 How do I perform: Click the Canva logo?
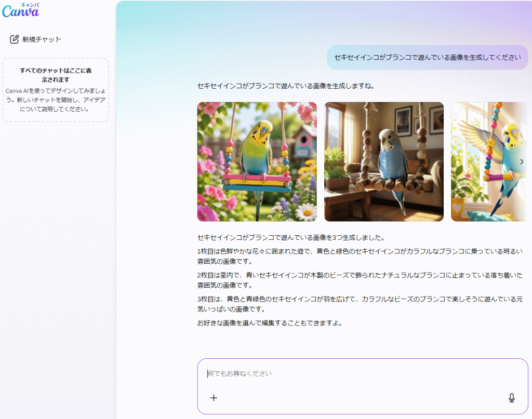tap(21, 10)
